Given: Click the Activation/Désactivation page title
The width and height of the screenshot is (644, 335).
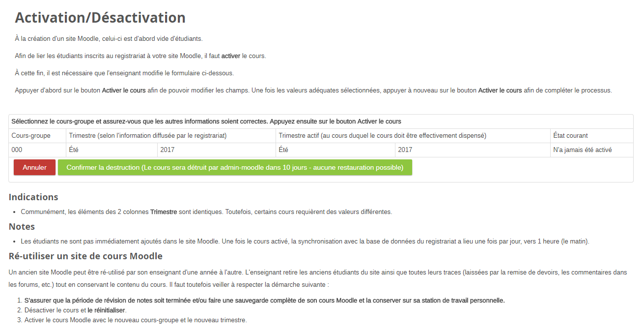Looking at the screenshot, I should click(x=100, y=18).
